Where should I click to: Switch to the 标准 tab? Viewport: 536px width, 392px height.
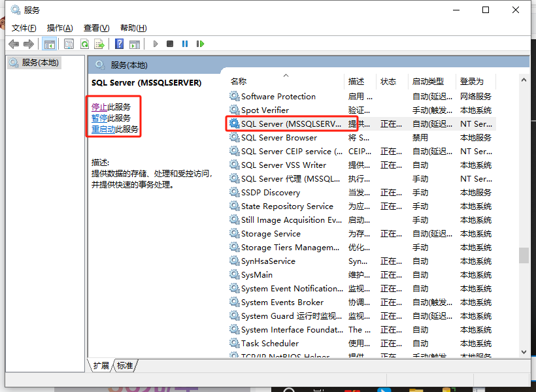pos(125,366)
